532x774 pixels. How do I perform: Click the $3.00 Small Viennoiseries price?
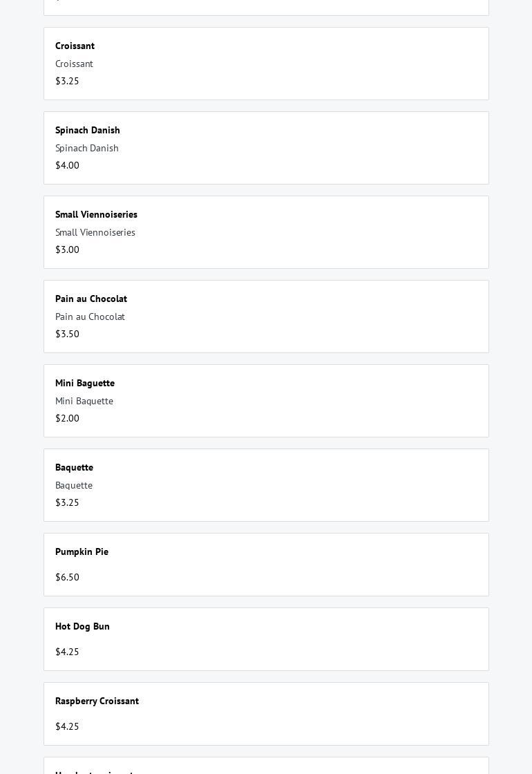click(x=67, y=249)
